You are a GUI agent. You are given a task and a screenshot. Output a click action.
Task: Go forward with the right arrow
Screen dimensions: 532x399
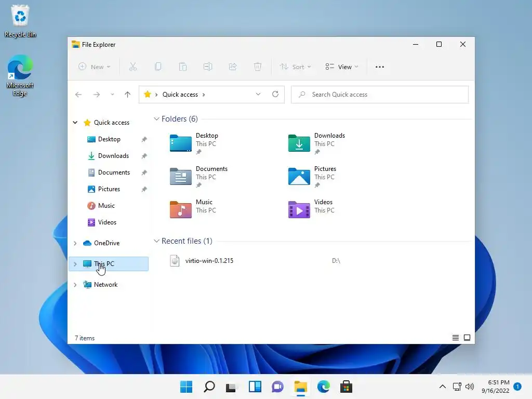tap(96, 95)
